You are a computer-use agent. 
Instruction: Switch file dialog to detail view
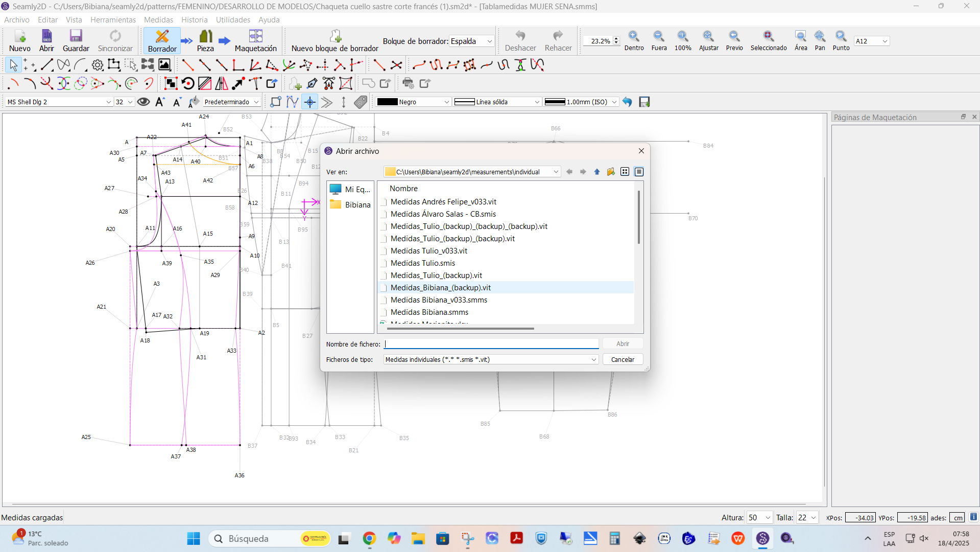click(x=639, y=172)
